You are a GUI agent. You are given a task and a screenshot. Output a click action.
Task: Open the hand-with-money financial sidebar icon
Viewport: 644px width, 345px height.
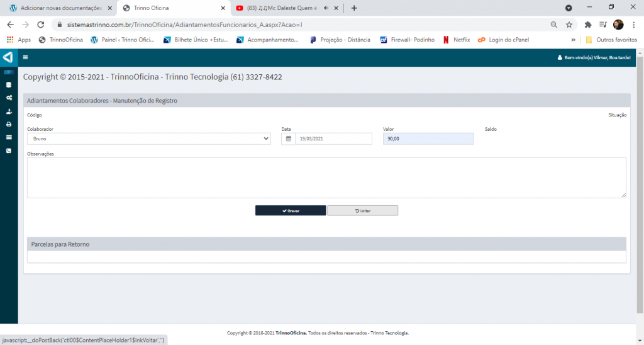click(x=9, y=111)
